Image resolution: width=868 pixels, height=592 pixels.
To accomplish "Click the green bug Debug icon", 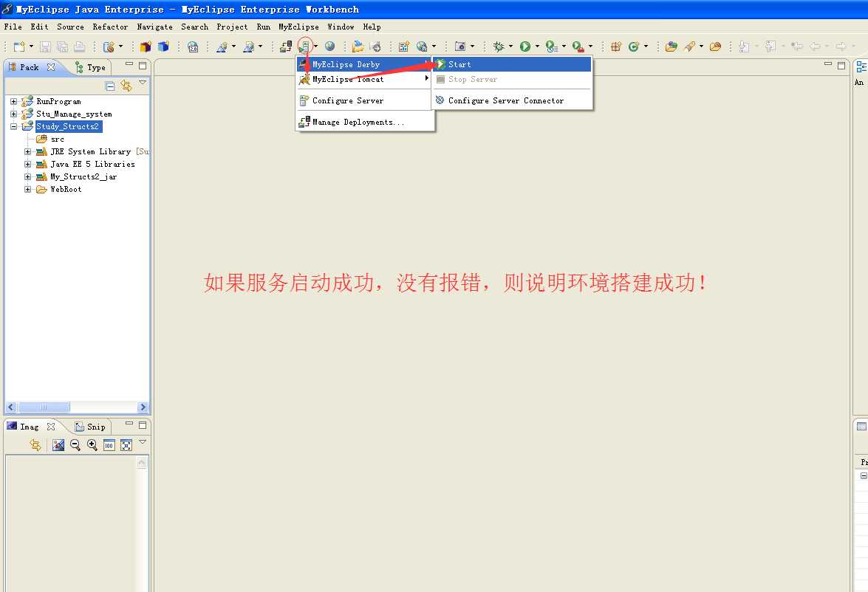I will point(498,47).
